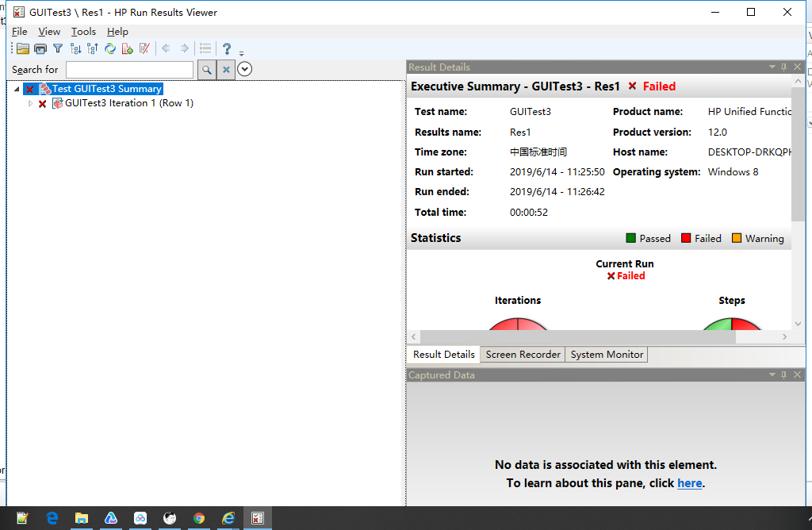812x530 pixels.
Task: Pin the Result Details pane
Action: [784, 67]
